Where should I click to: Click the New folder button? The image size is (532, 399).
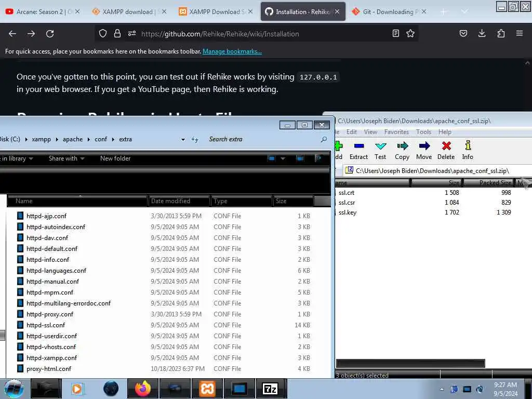point(115,158)
